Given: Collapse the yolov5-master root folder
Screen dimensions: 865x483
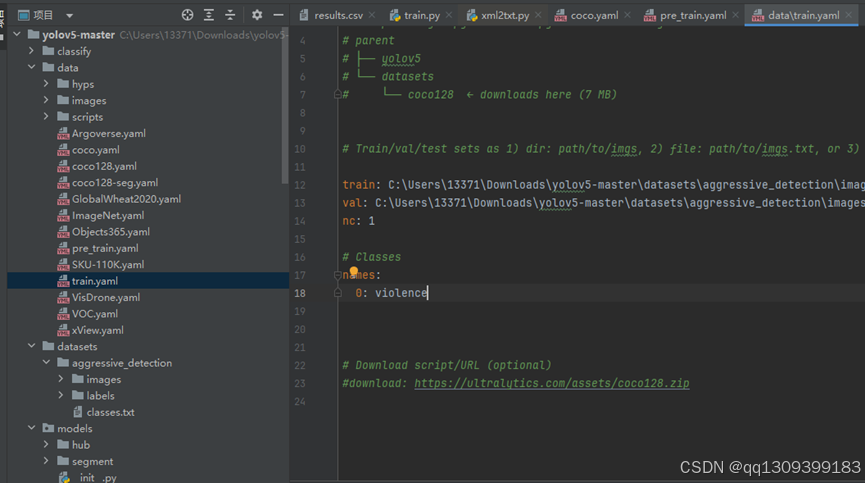Looking at the screenshot, I should click(17, 34).
